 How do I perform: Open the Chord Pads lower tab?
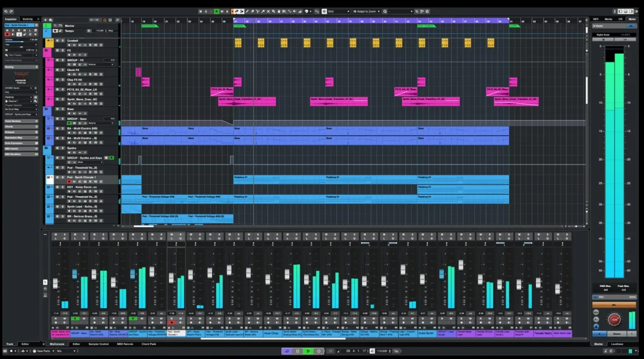pyautogui.click(x=149, y=344)
